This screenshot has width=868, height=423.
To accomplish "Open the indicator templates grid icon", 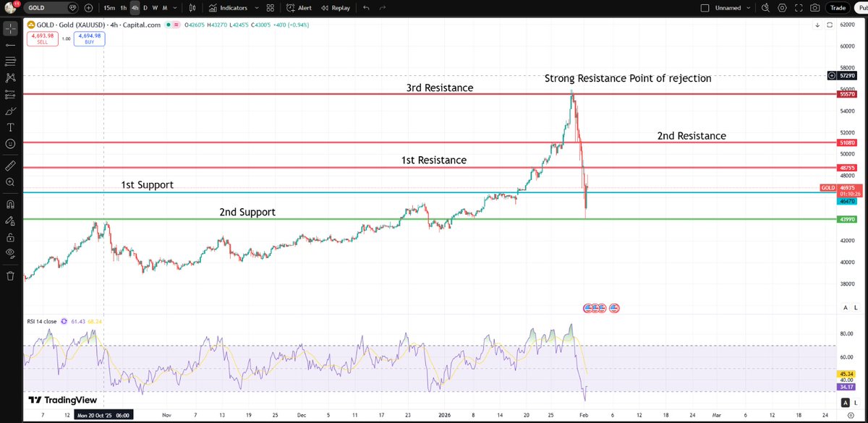I will tap(272, 8).
